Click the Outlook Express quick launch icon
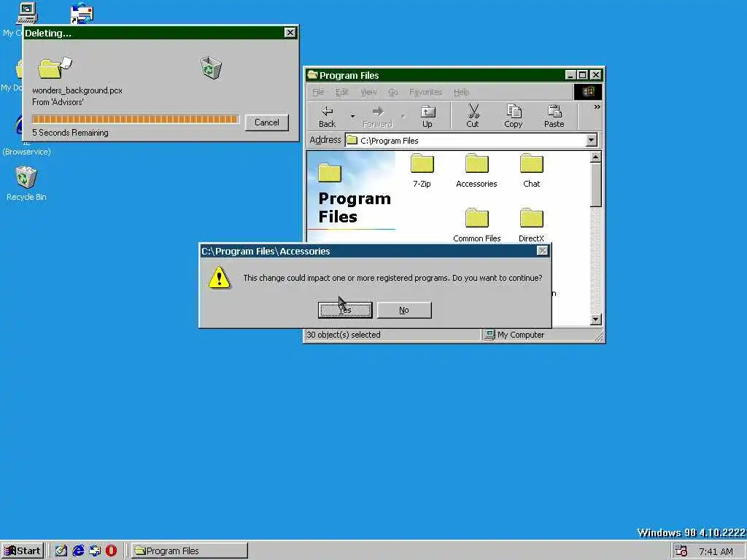This screenshot has width=747, height=560. [95, 551]
